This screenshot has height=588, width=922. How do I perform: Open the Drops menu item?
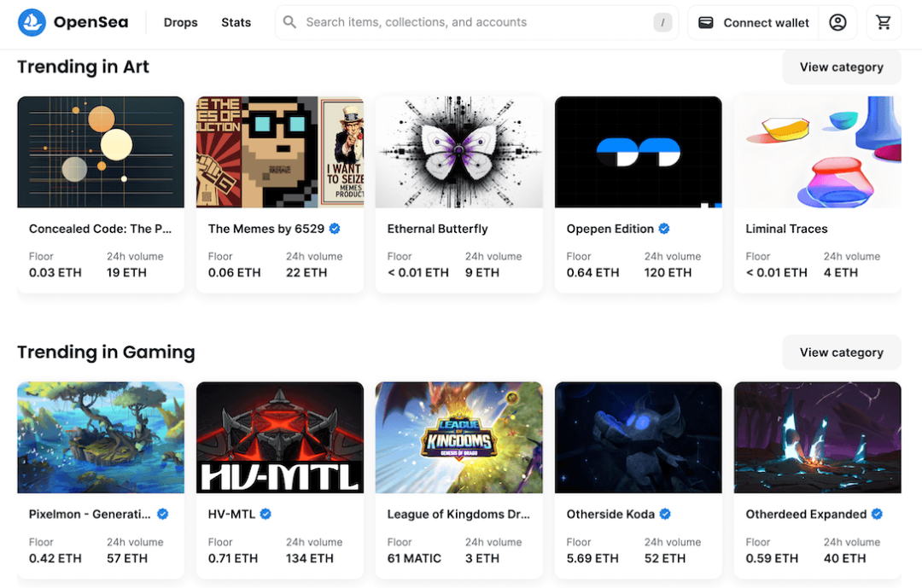[x=180, y=22]
